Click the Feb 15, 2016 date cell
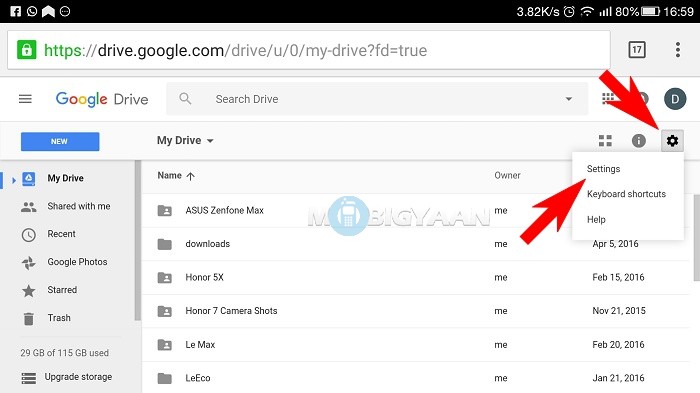Image resolution: width=700 pixels, height=393 pixels. click(x=618, y=277)
